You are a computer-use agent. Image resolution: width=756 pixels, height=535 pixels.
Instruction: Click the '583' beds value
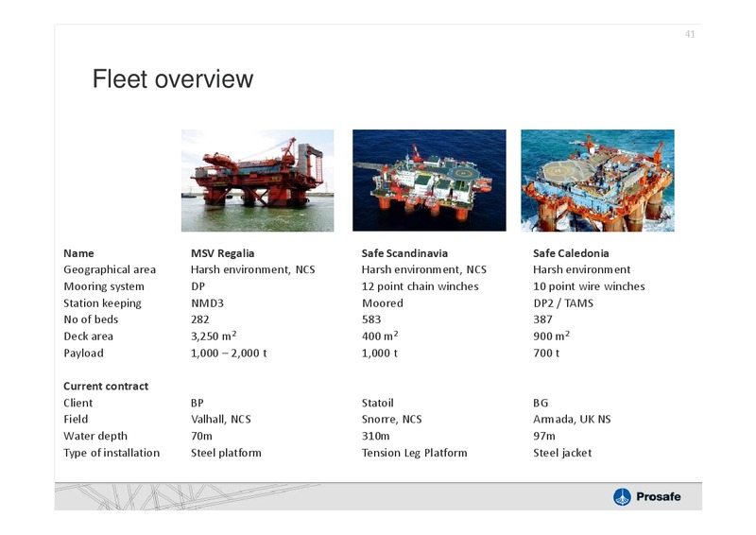click(x=371, y=319)
